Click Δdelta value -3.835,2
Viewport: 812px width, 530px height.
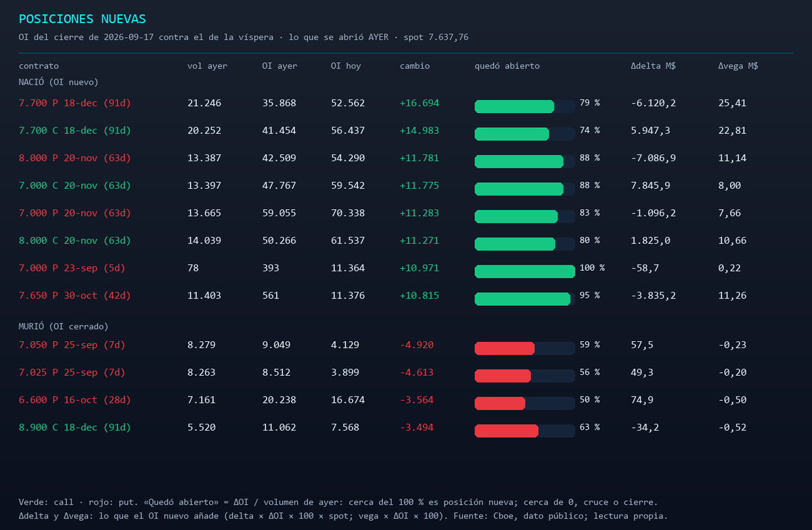coord(653,296)
